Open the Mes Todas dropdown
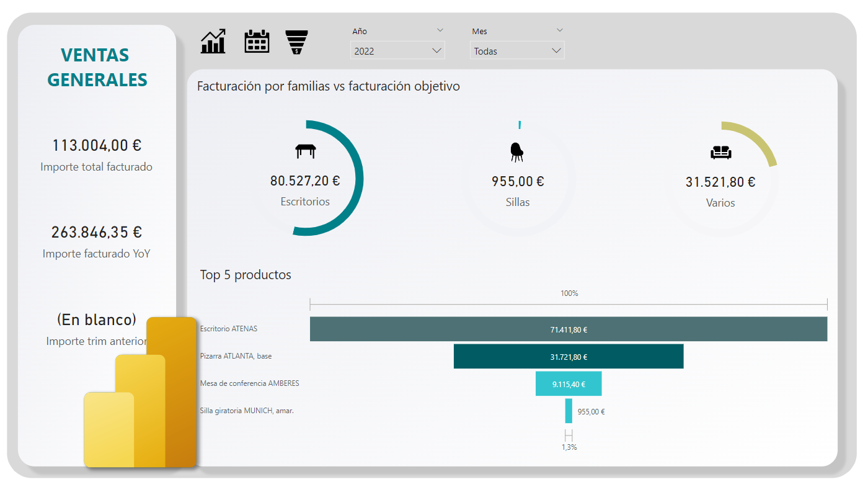868x487 pixels. [517, 51]
